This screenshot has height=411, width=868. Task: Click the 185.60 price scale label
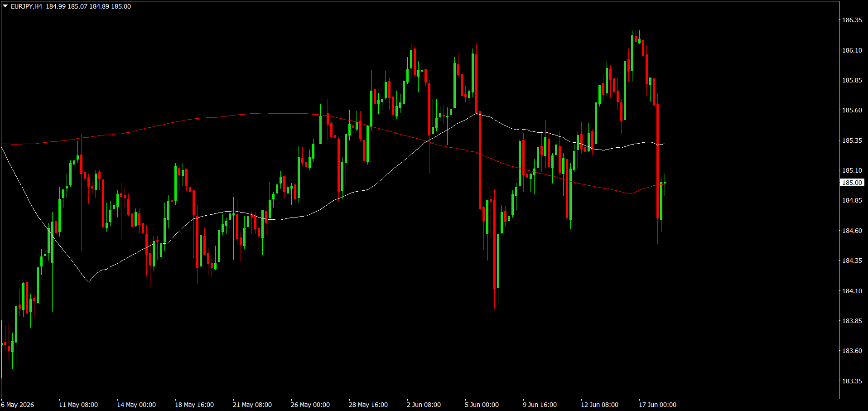pyautogui.click(x=852, y=110)
